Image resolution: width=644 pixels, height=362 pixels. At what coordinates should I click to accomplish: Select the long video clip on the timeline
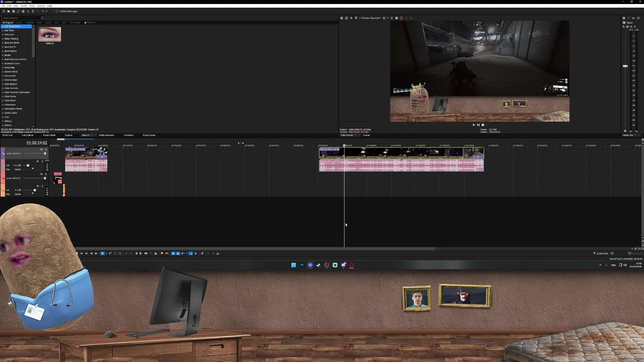pos(401,153)
